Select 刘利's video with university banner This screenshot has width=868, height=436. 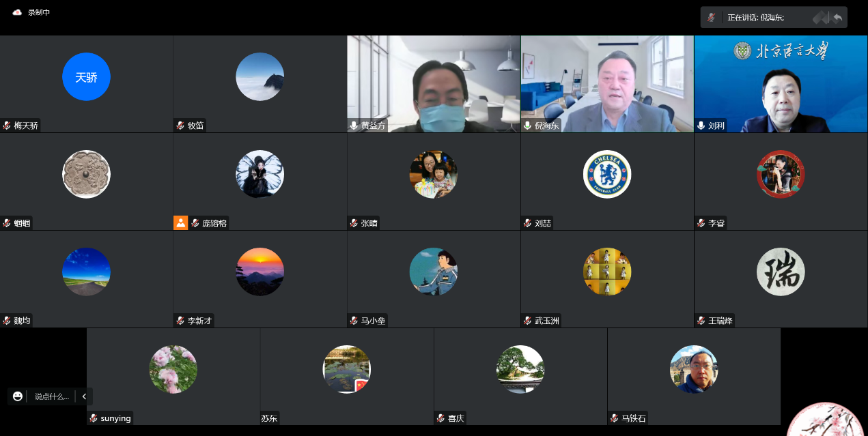(781, 83)
